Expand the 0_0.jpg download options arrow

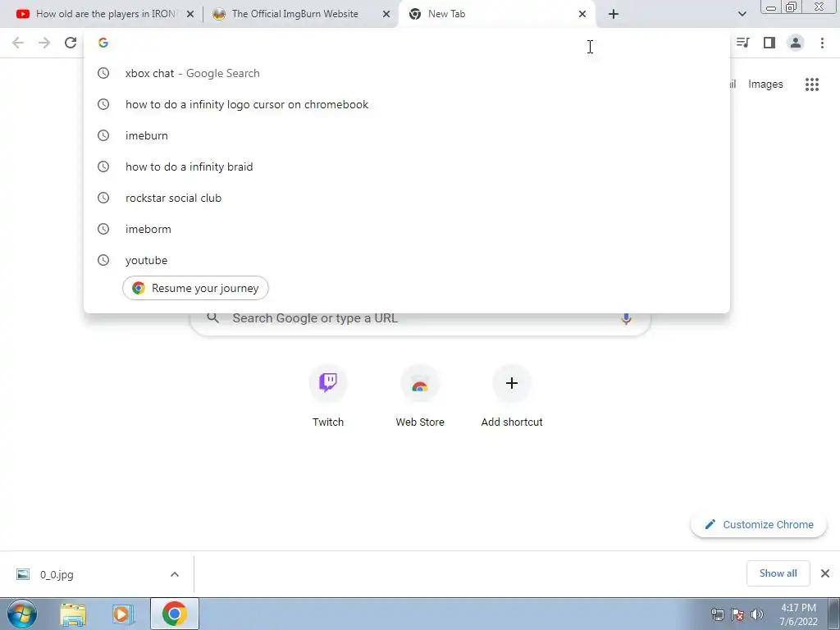175,574
